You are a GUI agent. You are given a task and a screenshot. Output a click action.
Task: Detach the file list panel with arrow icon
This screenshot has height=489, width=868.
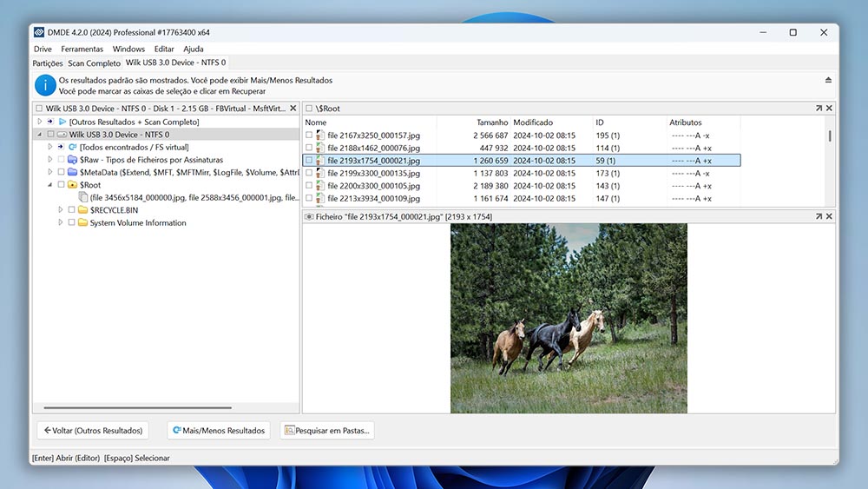819,109
